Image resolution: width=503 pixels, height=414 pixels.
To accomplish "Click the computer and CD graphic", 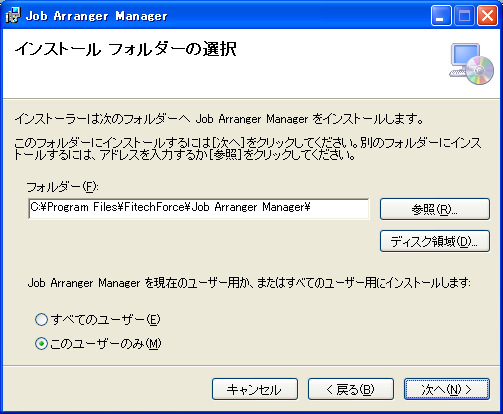I will [x=471, y=64].
